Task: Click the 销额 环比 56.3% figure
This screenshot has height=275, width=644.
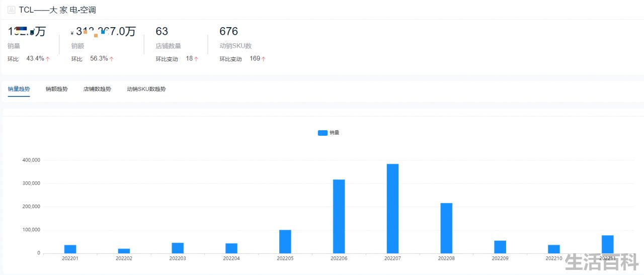Action: click(99, 58)
